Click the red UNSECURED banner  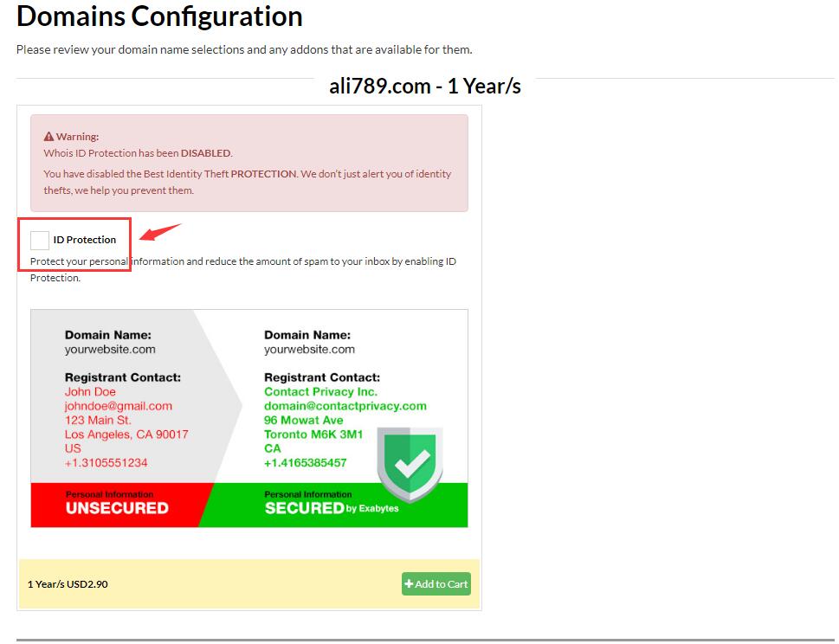(117, 505)
